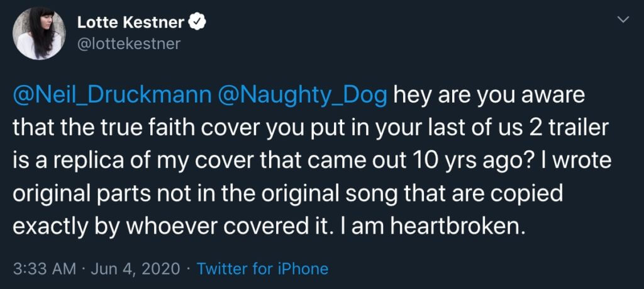Click the blue verified badge
This screenshot has height=289, width=644.
tap(196, 23)
